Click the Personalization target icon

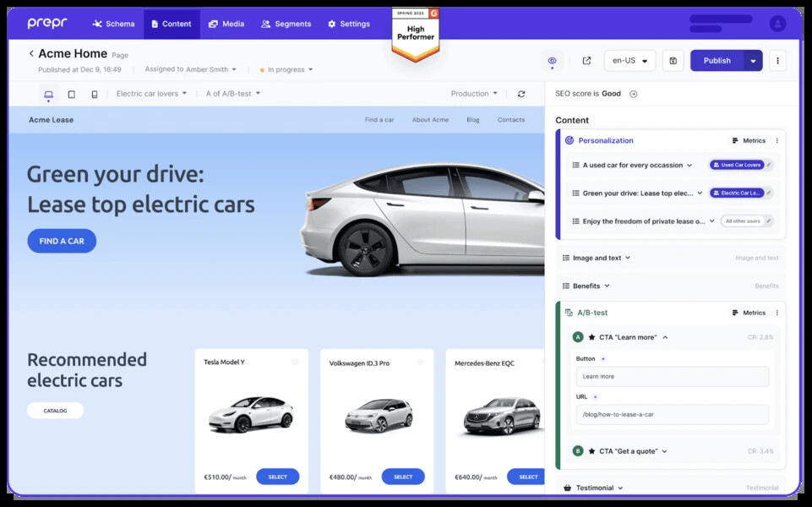coord(569,140)
